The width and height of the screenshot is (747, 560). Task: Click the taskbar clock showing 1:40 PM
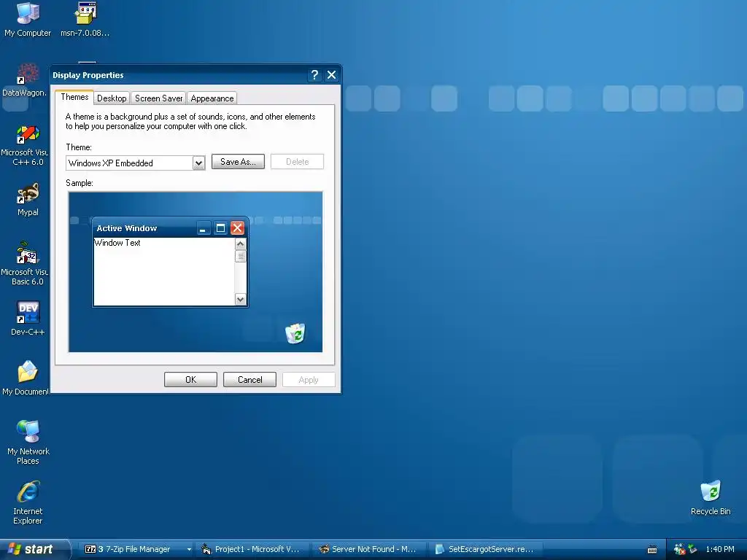(x=720, y=549)
